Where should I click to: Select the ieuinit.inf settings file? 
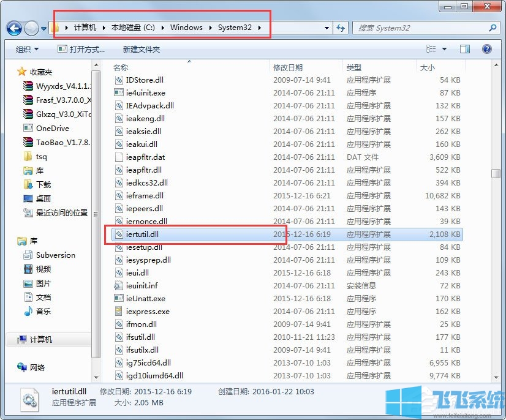(142, 285)
